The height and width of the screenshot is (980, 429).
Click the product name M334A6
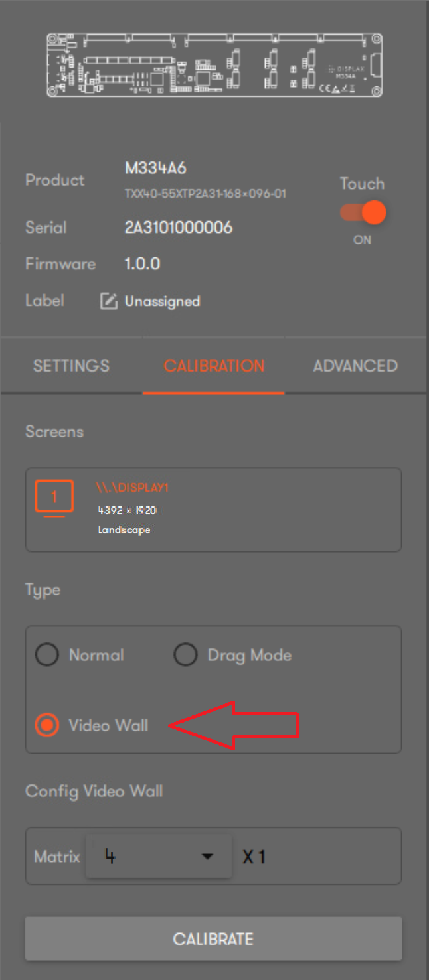click(x=155, y=169)
